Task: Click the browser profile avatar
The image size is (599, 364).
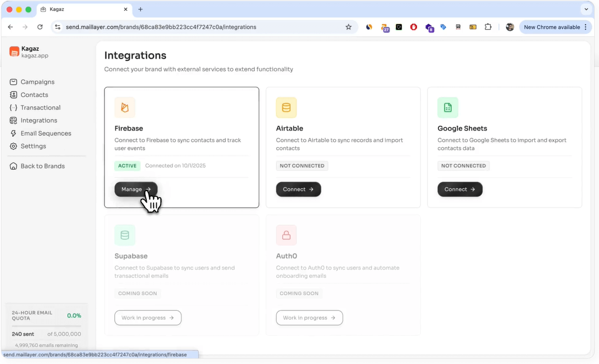Action: [510, 27]
